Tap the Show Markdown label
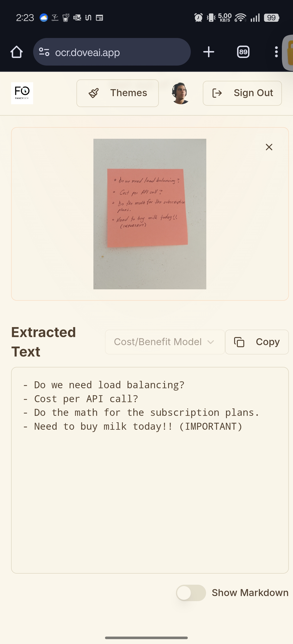This screenshot has width=293, height=644. pyautogui.click(x=250, y=593)
